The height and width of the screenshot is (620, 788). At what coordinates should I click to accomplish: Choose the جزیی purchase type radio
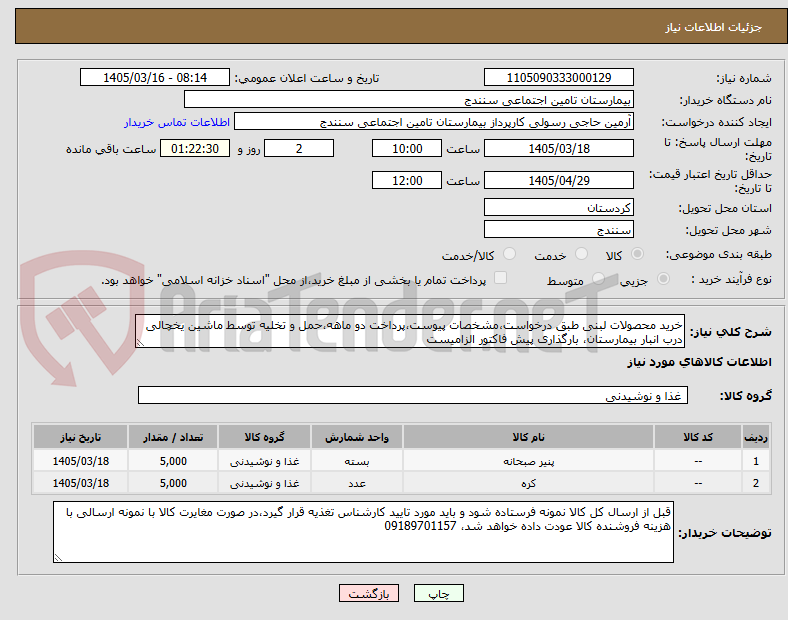click(x=663, y=279)
